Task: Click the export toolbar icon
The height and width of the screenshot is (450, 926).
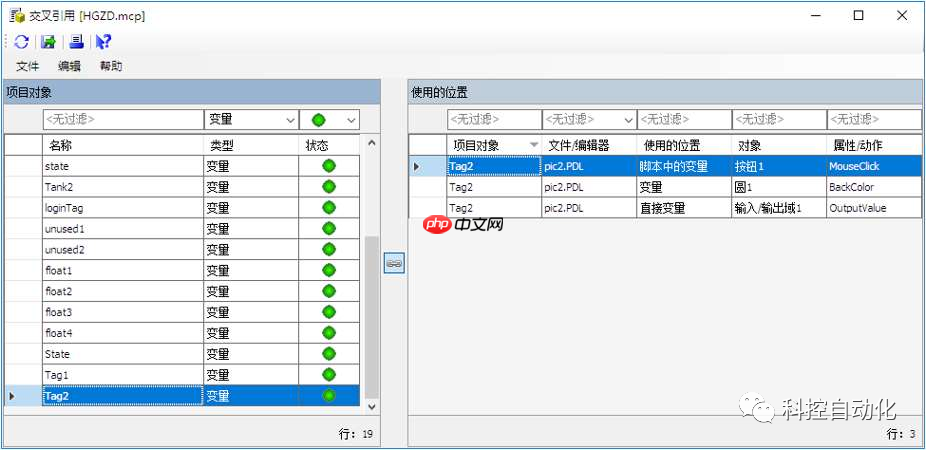Action: point(48,41)
